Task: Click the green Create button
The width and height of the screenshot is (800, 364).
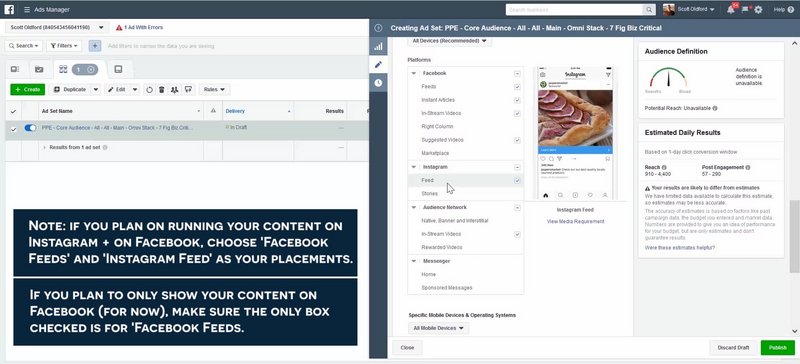Action: pos(28,89)
